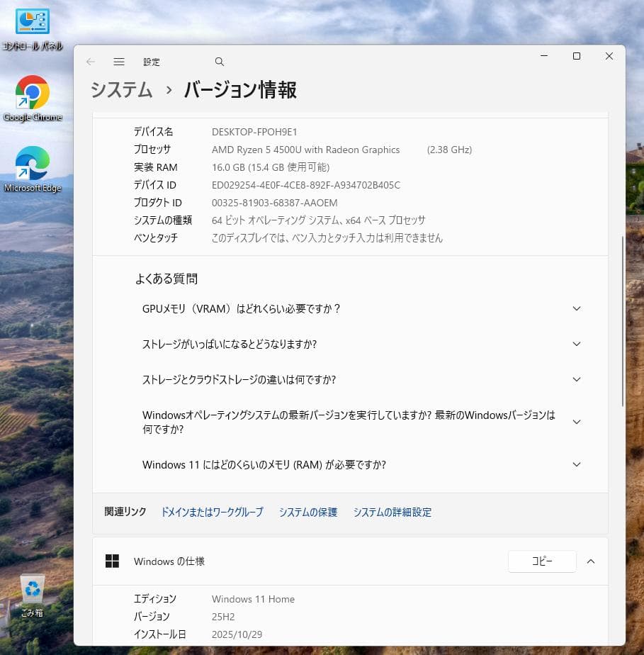Expand the GPUメモリ（VRAM）FAQ entry

pos(576,308)
